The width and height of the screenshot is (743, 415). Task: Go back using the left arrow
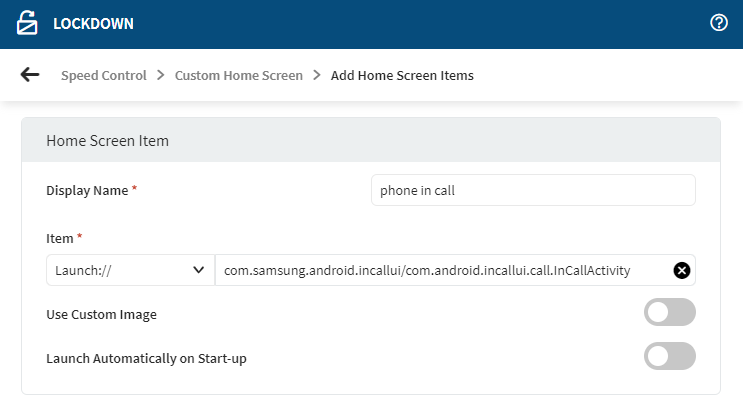point(30,75)
